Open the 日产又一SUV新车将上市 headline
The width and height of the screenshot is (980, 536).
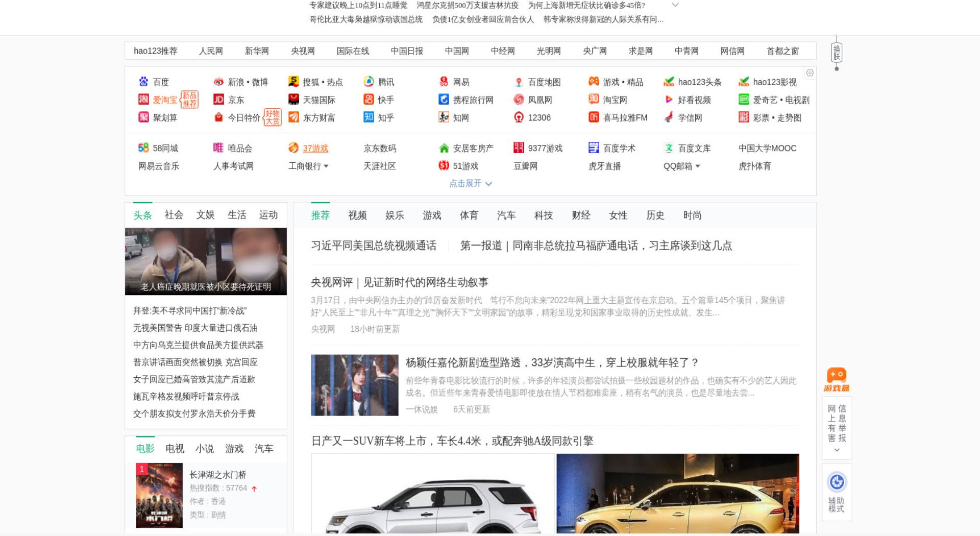(x=452, y=441)
